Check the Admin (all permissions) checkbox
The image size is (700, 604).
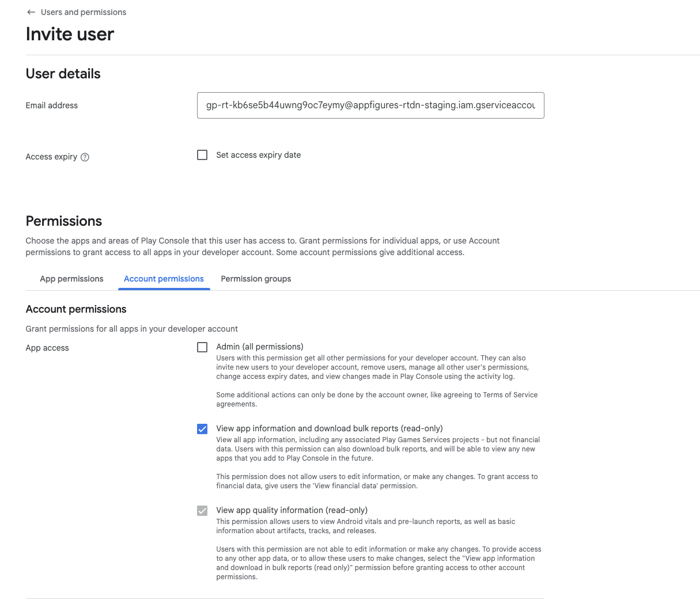click(x=202, y=347)
